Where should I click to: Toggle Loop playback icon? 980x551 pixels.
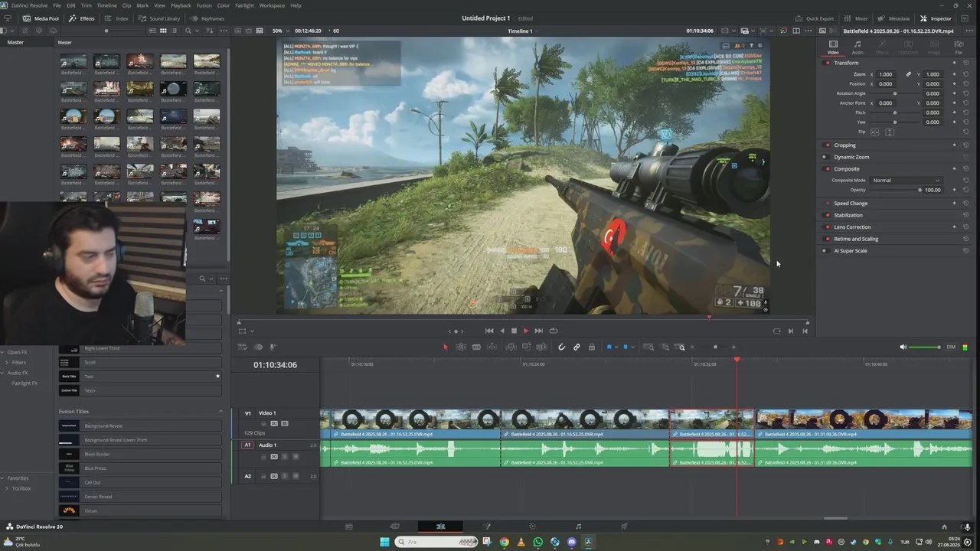[x=554, y=331]
